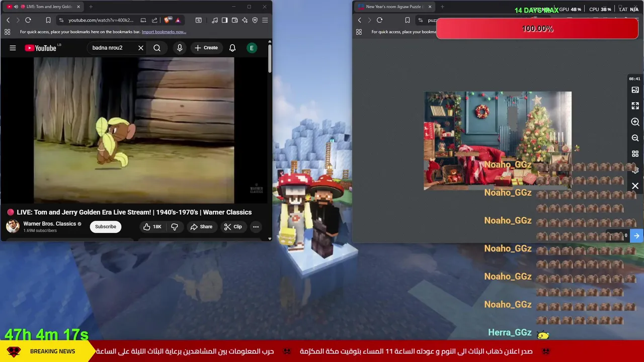Open the account avatar E menu
The width and height of the screenshot is (644, 362).
click(252, 48)
